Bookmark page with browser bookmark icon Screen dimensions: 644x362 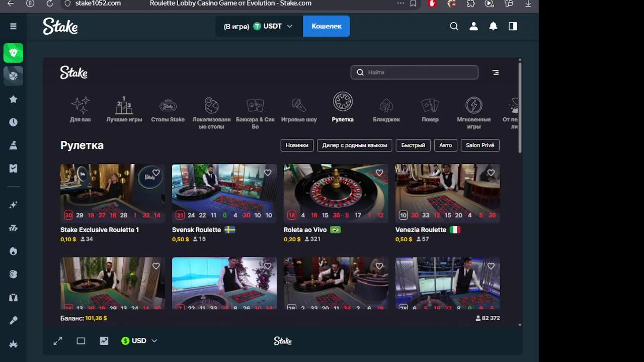[x=413, y=4]
